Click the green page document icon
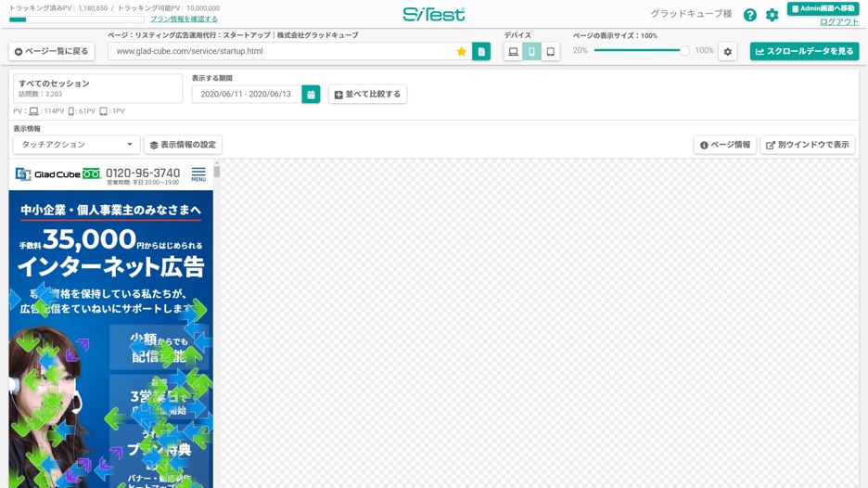Screen dimensions: 868x488 click(481, 52)
